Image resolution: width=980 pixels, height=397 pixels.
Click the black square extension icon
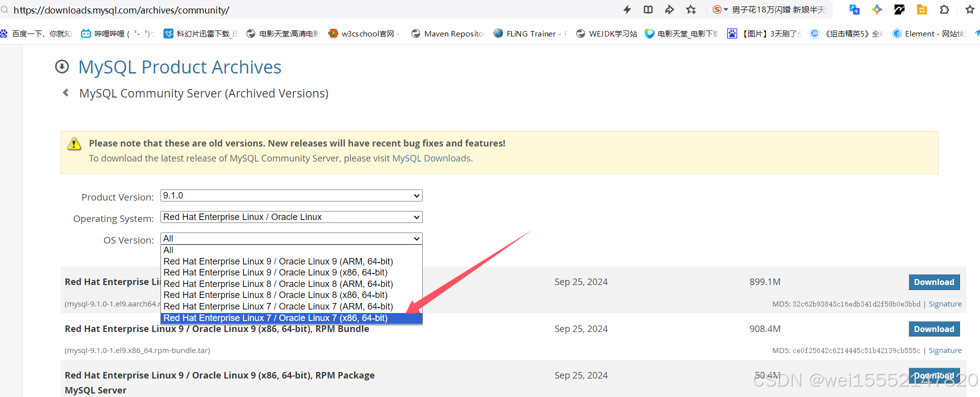(900, 9)
